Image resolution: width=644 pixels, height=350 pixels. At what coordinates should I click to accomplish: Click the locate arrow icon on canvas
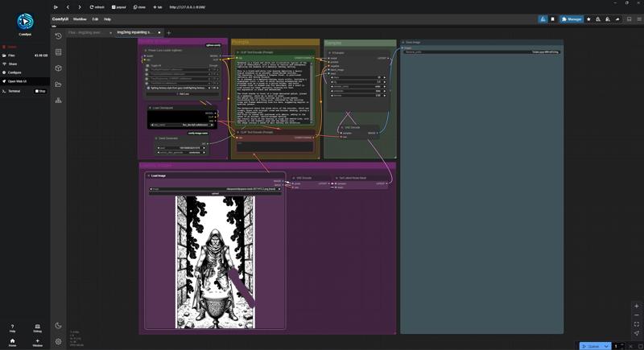coord(637,333)
